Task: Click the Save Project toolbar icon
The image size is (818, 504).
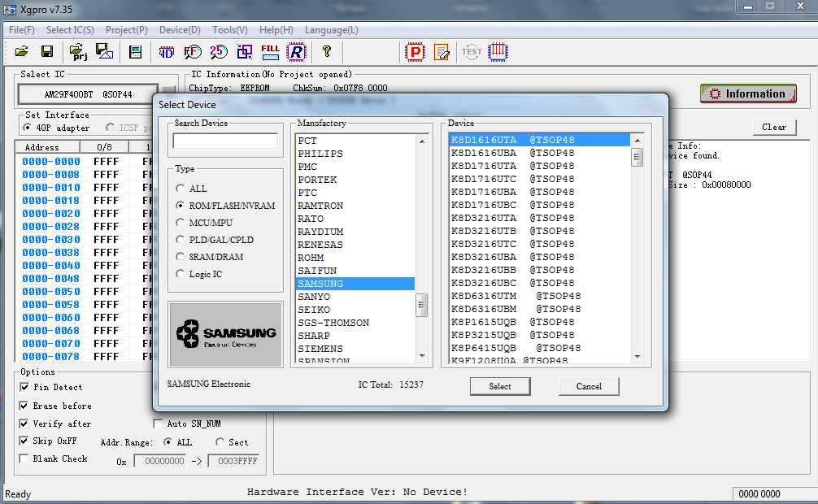Action: 104,51
